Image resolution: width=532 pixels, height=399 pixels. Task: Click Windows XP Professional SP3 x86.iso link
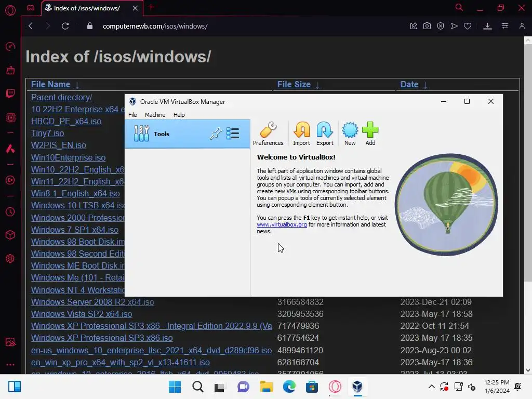(102, 338)
